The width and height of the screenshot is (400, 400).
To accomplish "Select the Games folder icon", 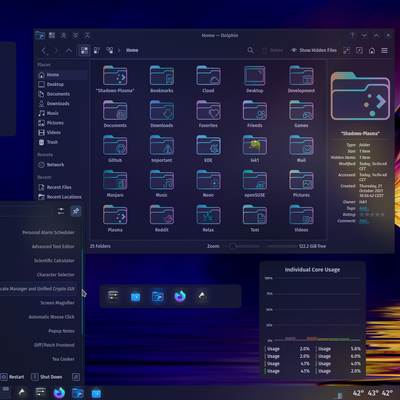I will coord(301,110).
